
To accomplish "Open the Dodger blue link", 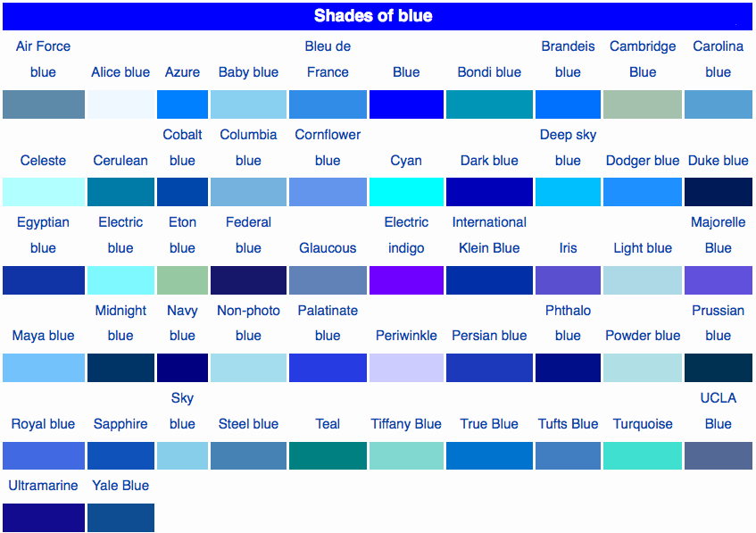I will [x=643, y=161].
